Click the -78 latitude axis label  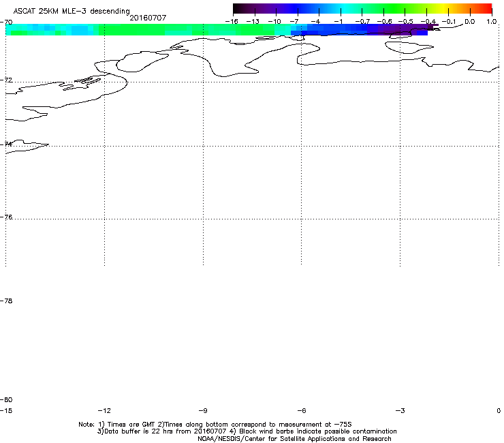click(6, 301)
